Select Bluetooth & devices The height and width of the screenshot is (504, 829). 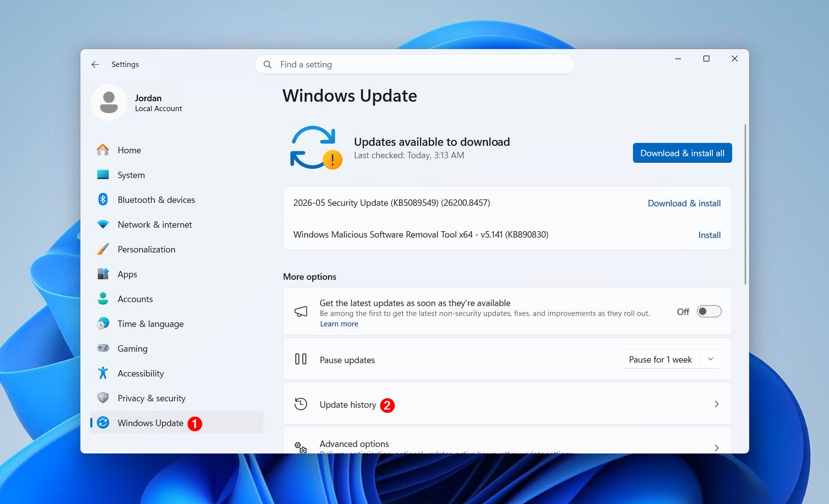(x=176, y=199)
